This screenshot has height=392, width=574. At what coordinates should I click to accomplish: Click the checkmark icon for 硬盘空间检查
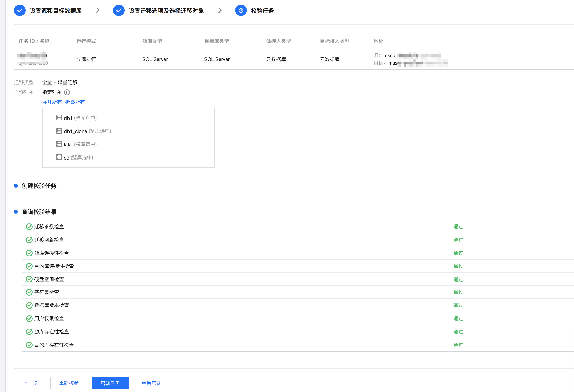coord(29,279)
